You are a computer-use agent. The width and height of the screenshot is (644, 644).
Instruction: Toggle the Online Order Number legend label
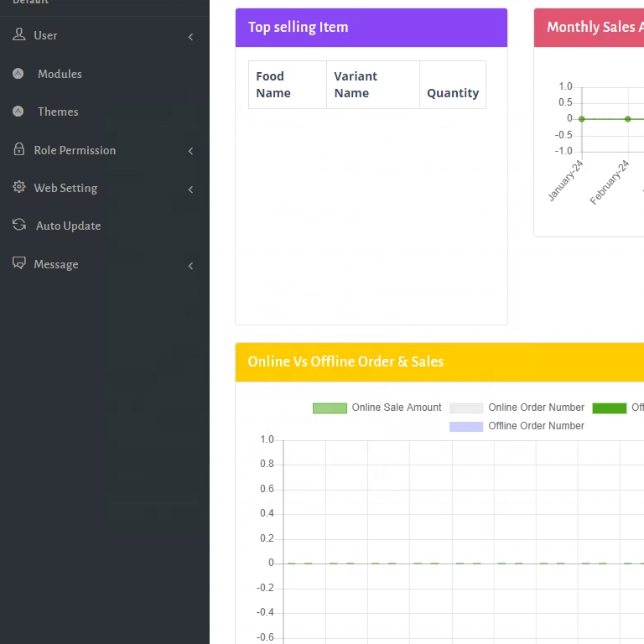click(x=536, y=408)
